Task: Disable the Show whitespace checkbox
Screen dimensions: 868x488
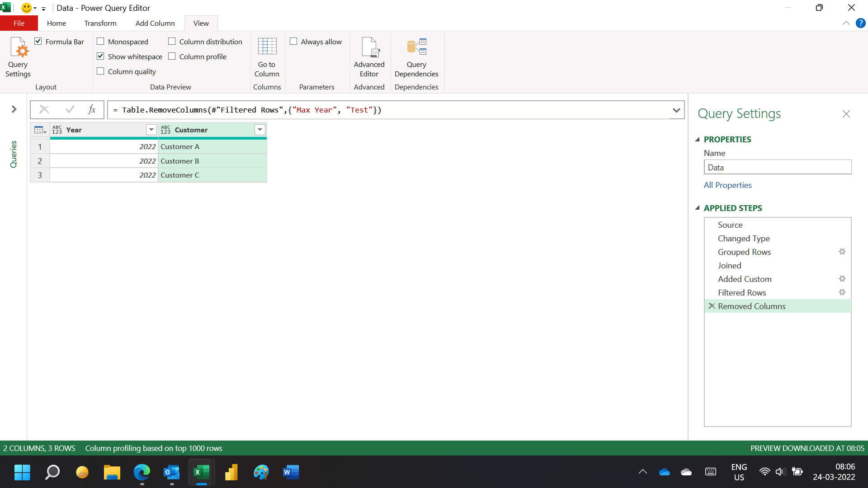Action: click(x=100, y=56)
